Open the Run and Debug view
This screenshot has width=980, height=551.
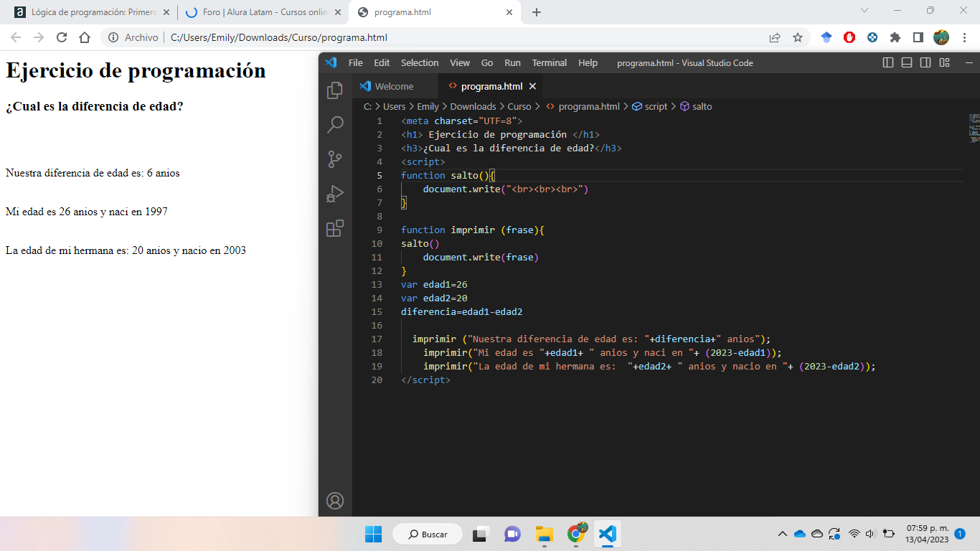pyautogui.click(x=335, y=194)
